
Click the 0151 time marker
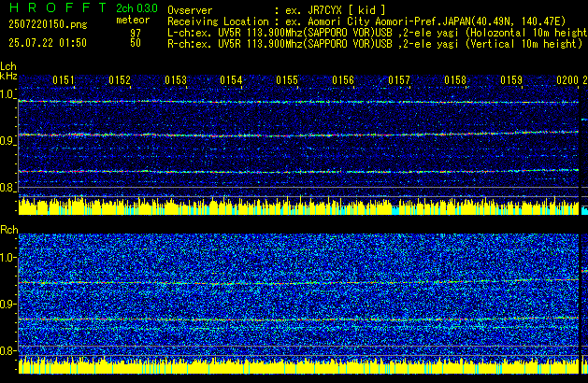[64, 80]
